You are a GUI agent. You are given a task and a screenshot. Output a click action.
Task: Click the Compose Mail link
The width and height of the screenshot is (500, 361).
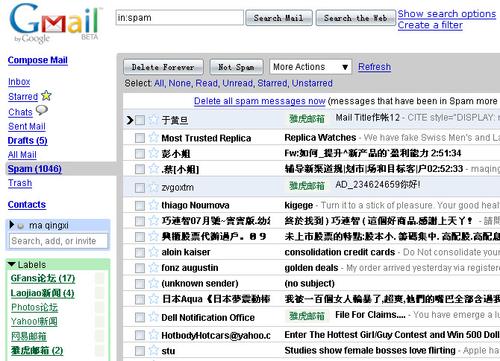pos(38,60)
